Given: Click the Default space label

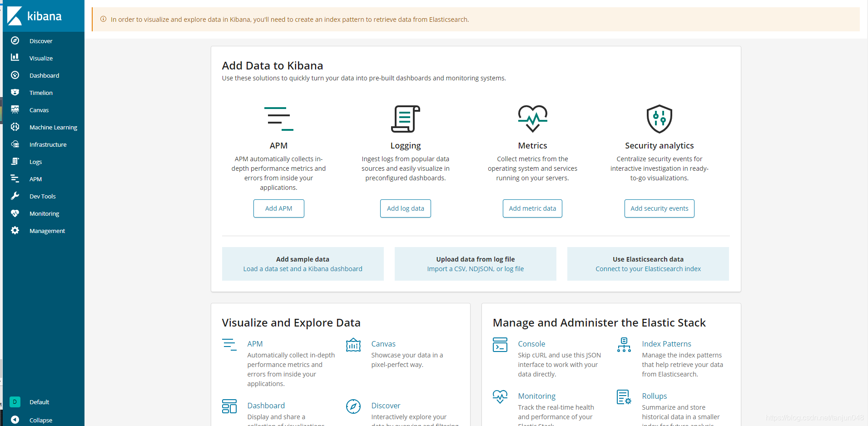Looking at the screenshot, I should (40, 402).
